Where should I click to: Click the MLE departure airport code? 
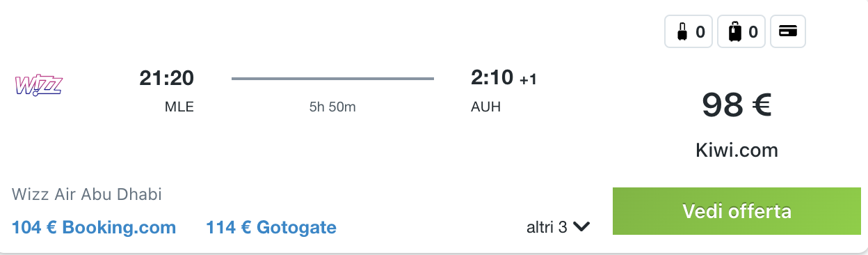click(179, 107)
